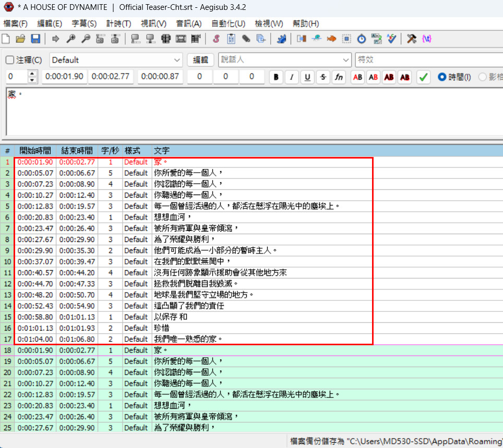Click the Save subtitles floppy disk icon
503x448 pixels.
pos(35,39)
